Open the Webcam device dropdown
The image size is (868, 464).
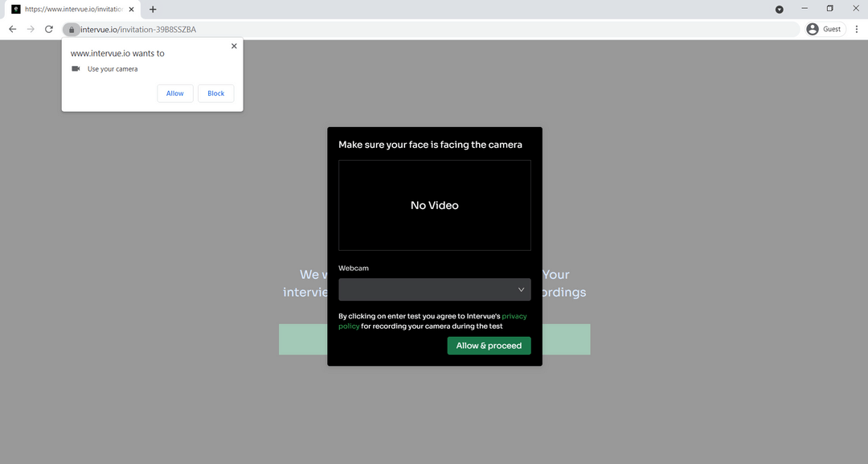pyautogui.click(x=434, y=289)
